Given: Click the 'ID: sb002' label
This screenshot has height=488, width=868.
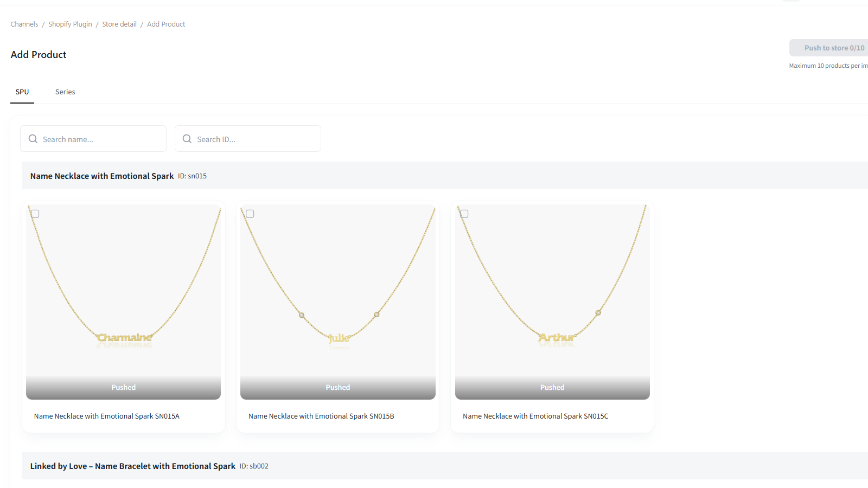Looking at the screenshot, I should [x=254, y=466].
